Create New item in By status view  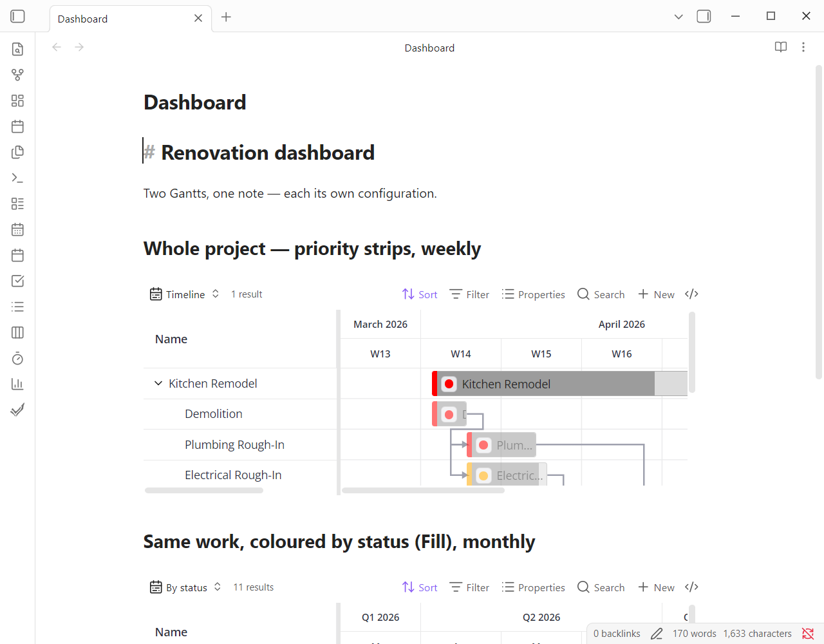coord(657,587)
